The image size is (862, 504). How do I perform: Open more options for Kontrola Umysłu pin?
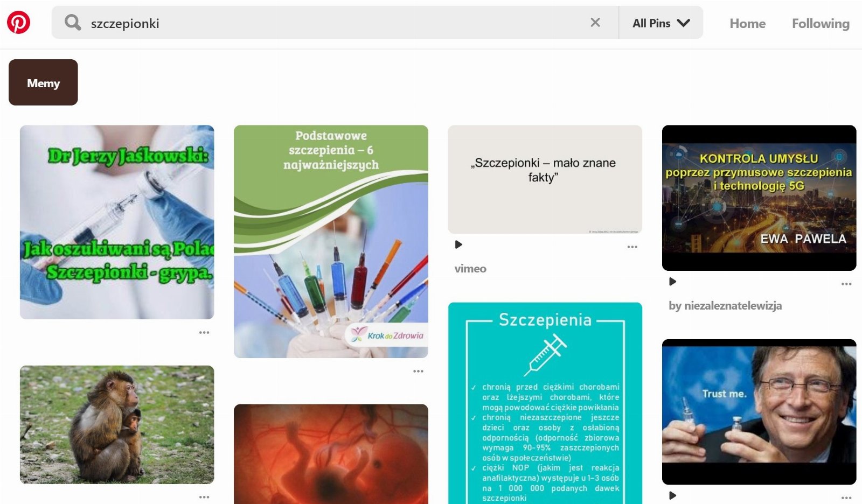[846, 284]
